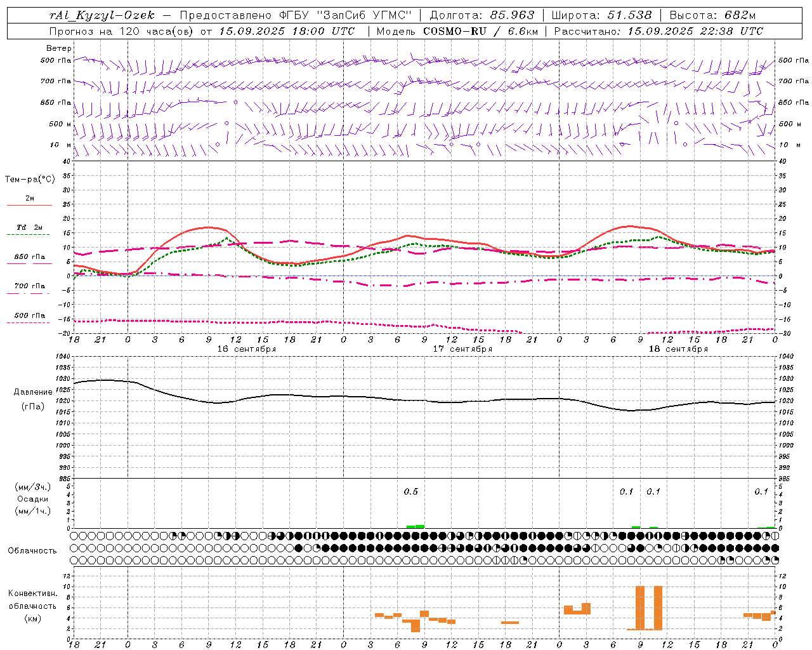
Task: Click the station name rAl_Kyzyl-Ozek
Action: [x=101, y=15]
